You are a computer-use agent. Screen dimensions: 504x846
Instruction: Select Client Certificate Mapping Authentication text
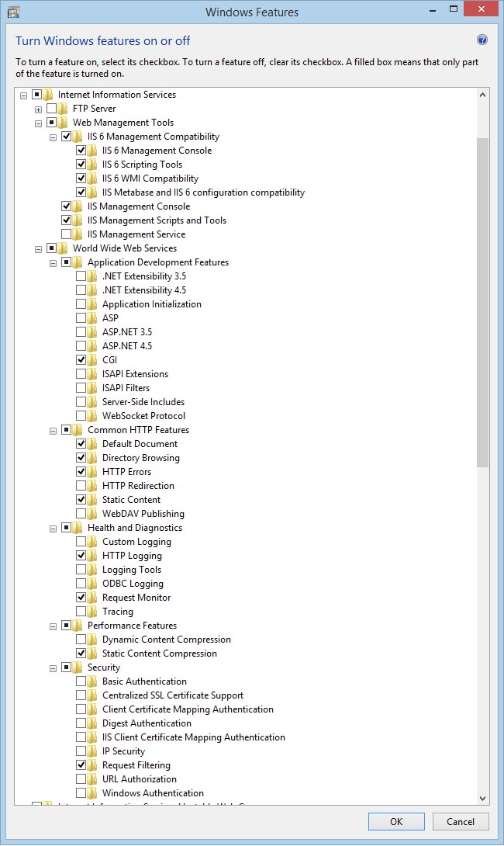tap(188, 709)
